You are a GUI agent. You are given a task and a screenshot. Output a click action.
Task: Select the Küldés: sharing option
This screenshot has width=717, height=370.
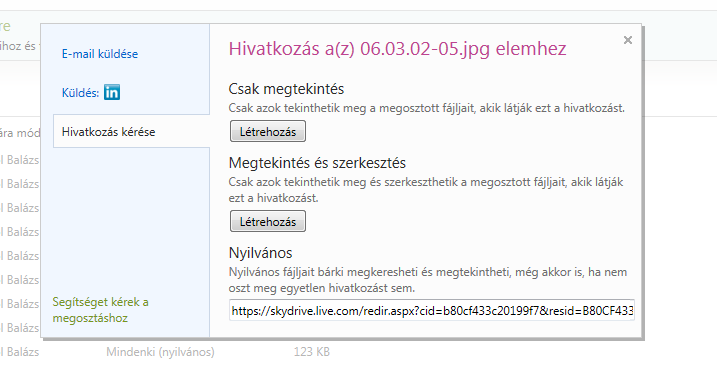pyautogui.click(x=80, y=93)
